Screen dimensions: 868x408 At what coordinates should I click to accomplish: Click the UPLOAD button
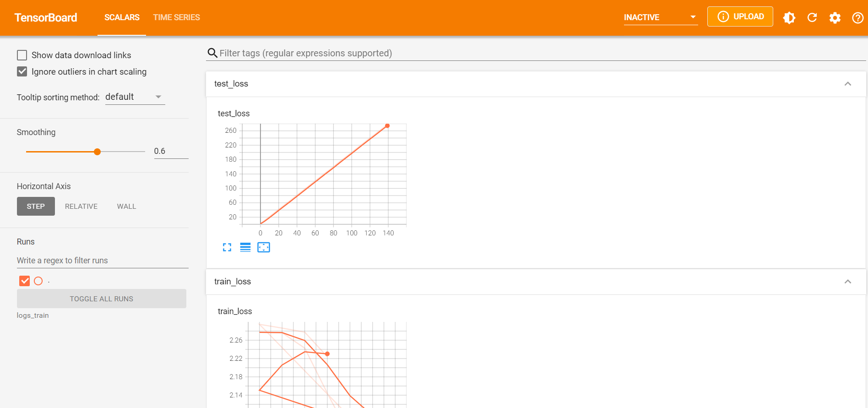(x=740, y=16)
